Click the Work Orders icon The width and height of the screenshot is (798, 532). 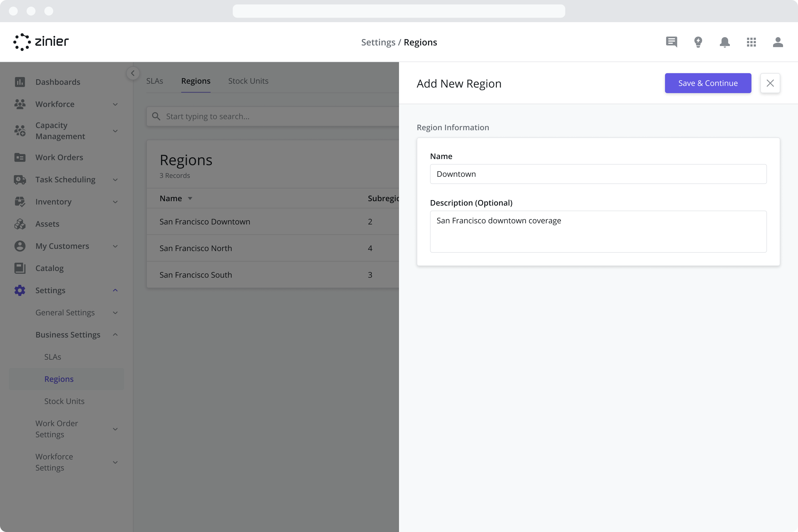pyautogui.click(x=20, y=157)
